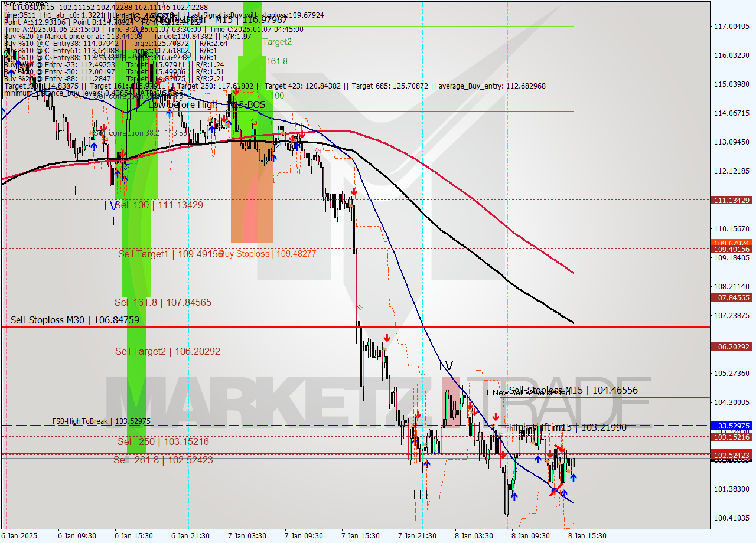
Task: Click the 104.30095 price axis value
Action: pos(732,403)
